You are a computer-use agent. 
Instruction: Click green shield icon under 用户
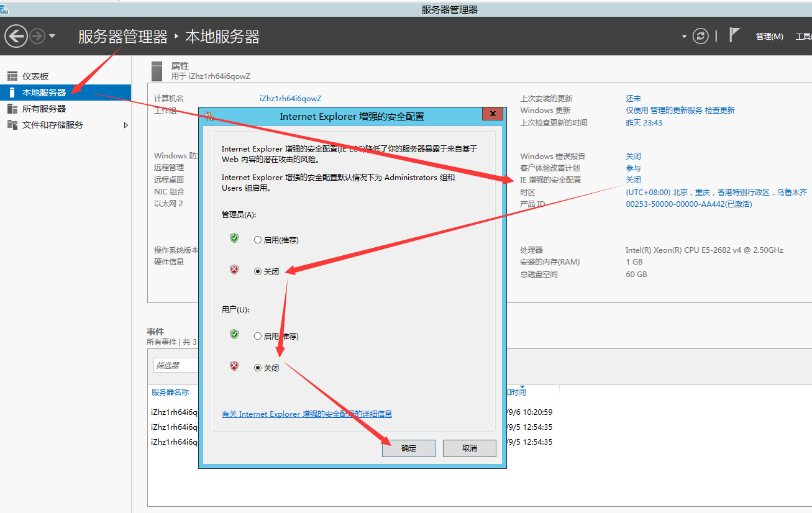click(234, 334)
